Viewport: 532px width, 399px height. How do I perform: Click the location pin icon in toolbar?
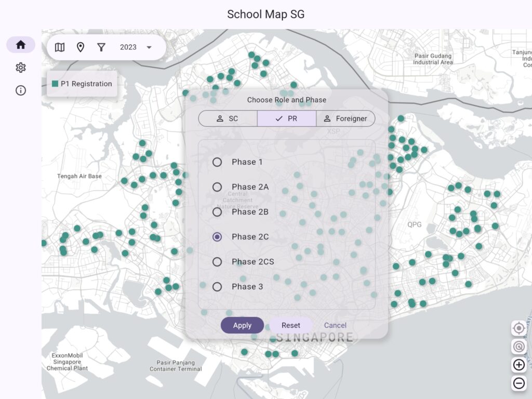coord(81,47)
